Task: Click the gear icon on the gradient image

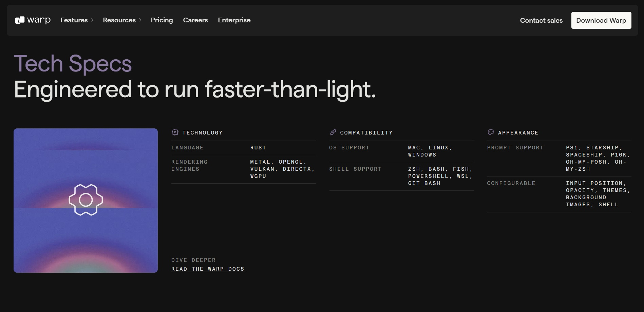Action: (86, 200)
